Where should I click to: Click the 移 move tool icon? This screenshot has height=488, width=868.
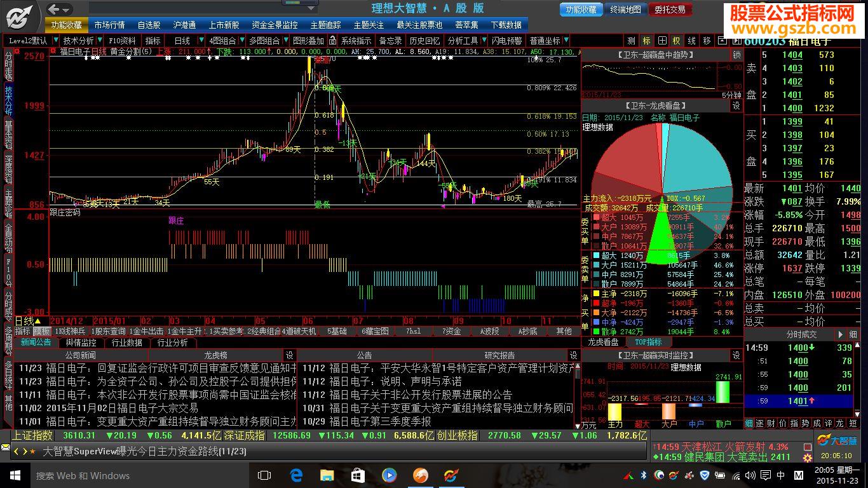(x=707, y=41)
